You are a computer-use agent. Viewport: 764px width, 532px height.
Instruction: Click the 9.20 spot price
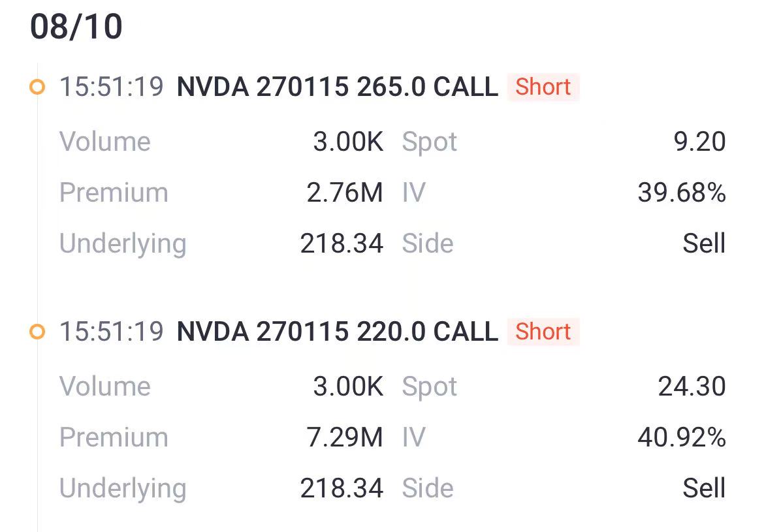point(700,142)
